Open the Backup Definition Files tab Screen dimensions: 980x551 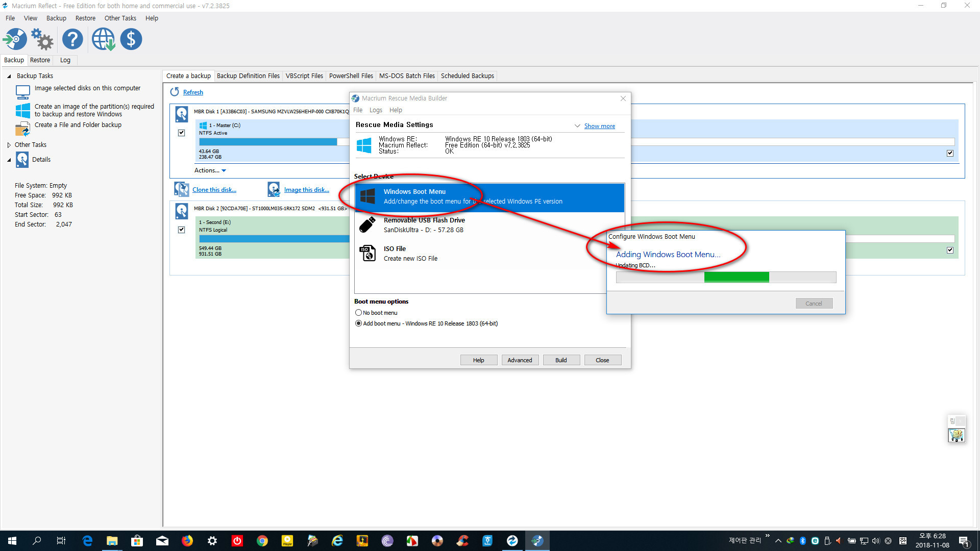pyautogui.click(x=248, y=76)
